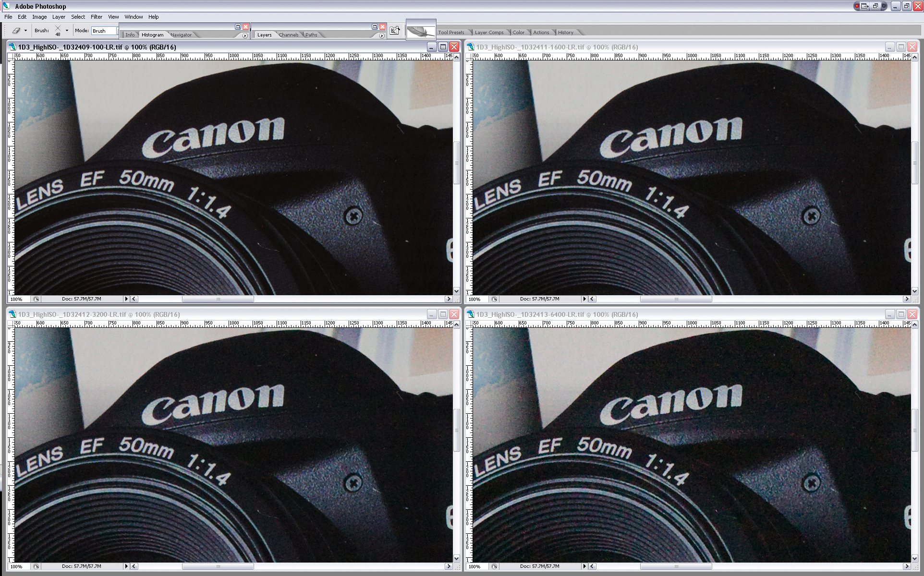Image resolution: width=924 pixels, height=576 pixels.
Task: Close the Info/Histogram palette group
Action: (245, 27)
